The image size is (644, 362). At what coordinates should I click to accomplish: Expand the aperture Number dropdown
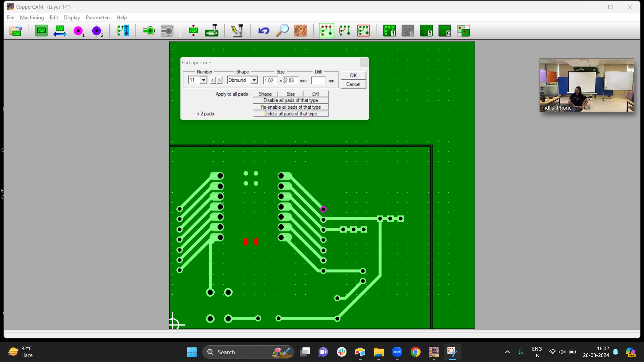204,80
